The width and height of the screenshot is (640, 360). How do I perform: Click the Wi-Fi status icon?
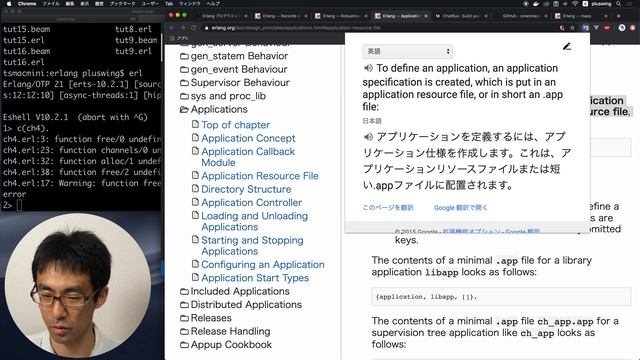click(575, 4)
